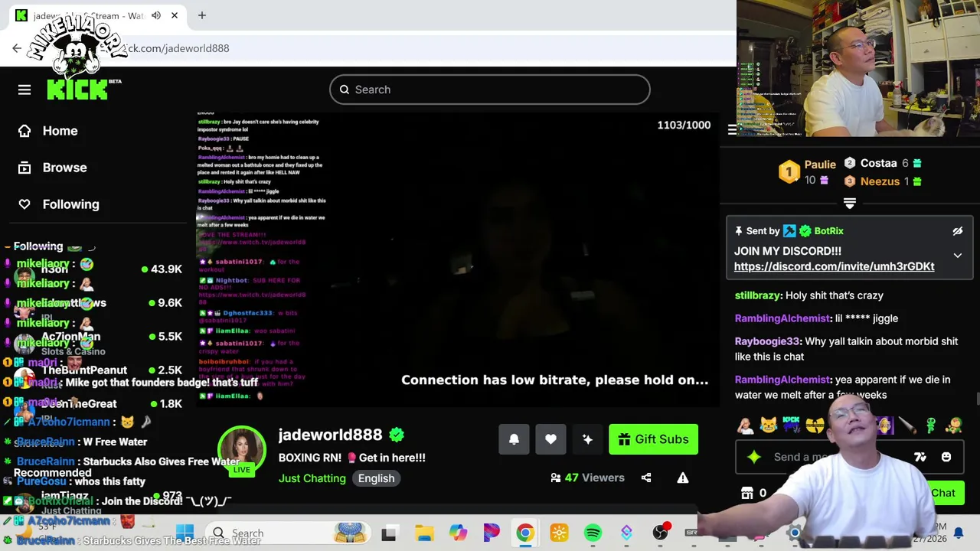Insert the cat face emote from quick emotes
The image size is (980, 551).
coord(768,425)
